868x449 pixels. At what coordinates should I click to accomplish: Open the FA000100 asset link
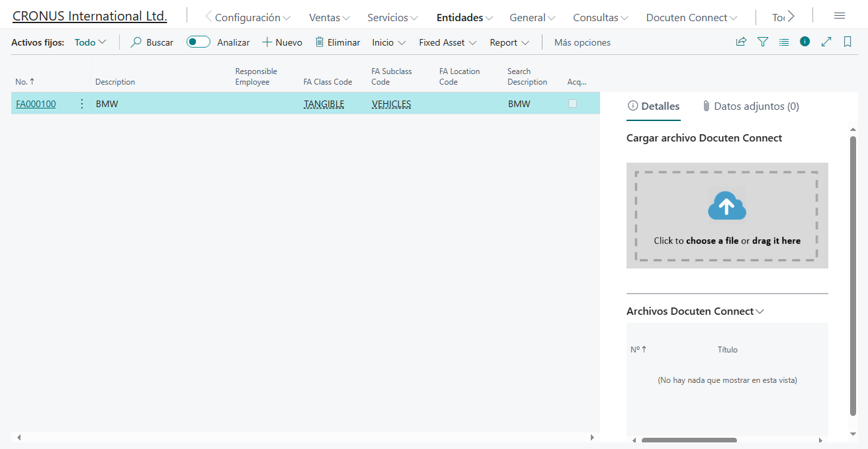[36, 104]
